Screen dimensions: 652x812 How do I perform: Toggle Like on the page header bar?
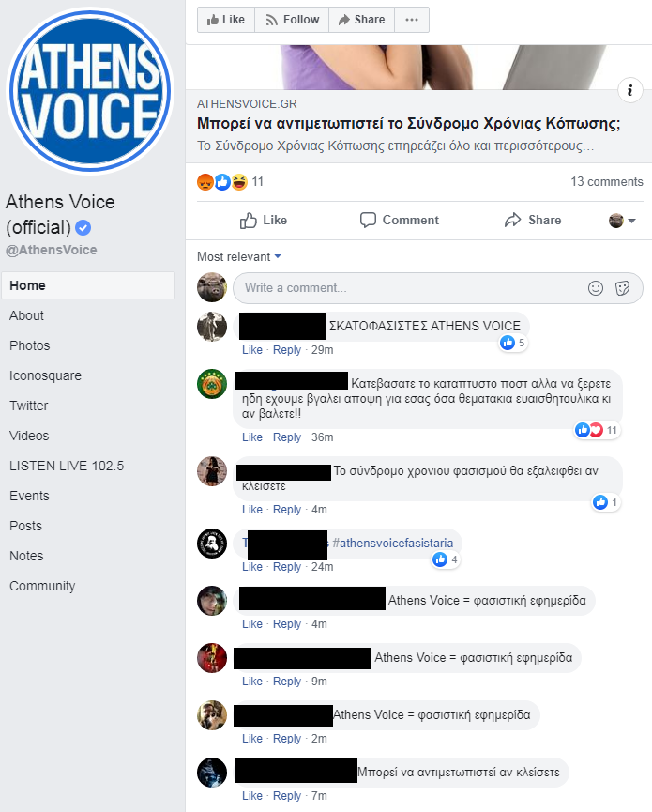(x=226, y=20)
